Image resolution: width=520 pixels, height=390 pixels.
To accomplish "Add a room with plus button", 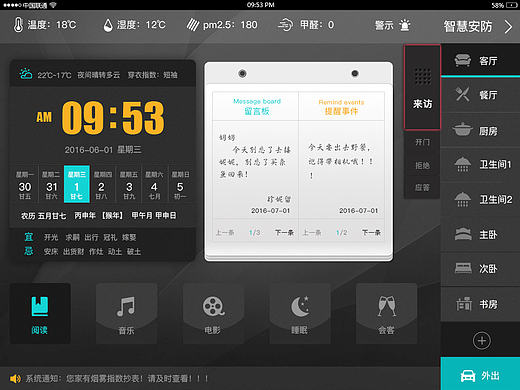I will [482, 341].
